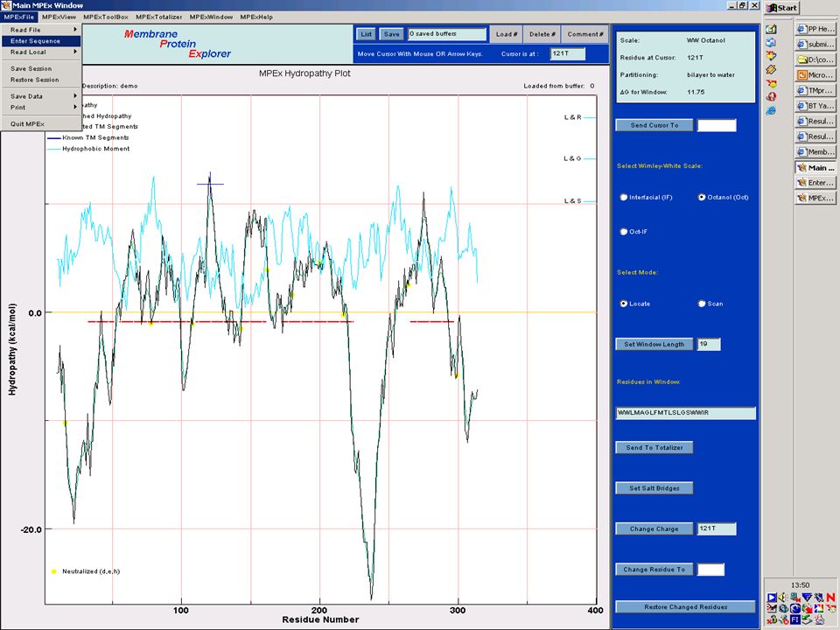Screen dimensions: 840x630
Task: Click the Comment # button
Action: pos(585,34)
